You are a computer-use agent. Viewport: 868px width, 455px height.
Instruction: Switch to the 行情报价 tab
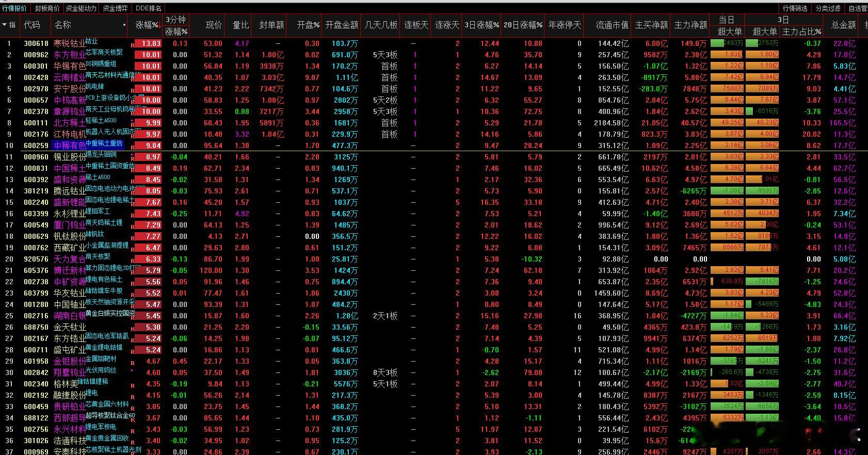pos(14,8)
